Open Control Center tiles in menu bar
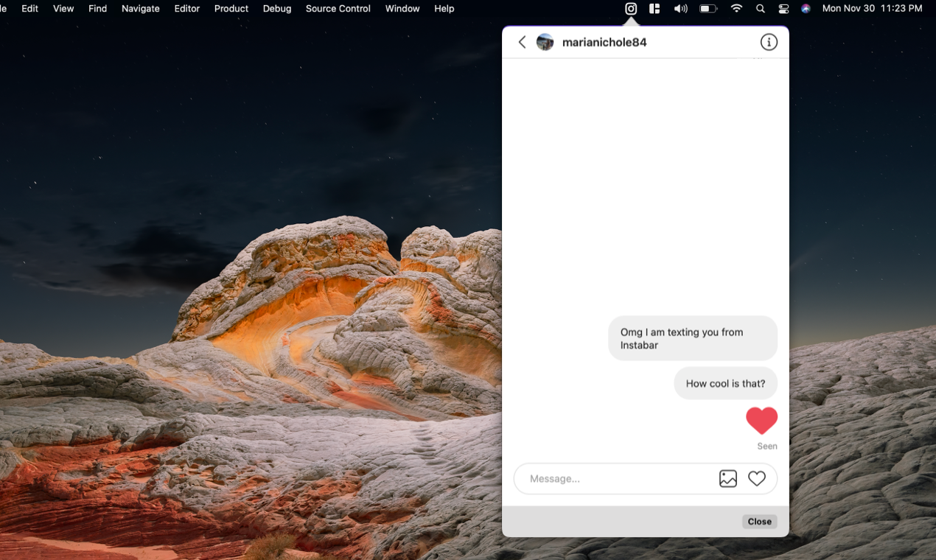This screenshot has height=560, width=936. [x=783, y=8]
